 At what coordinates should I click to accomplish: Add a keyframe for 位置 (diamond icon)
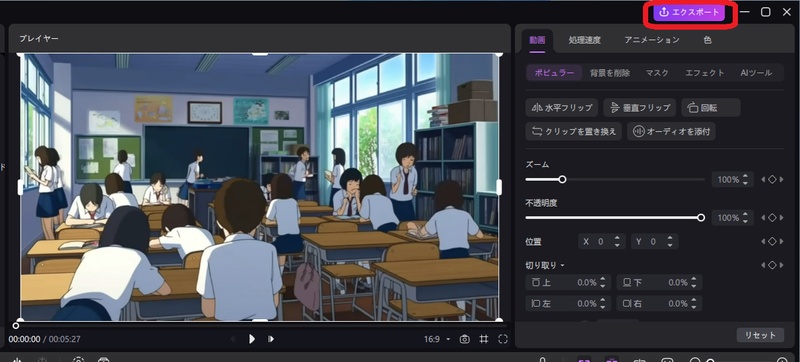tap(772, 242)
